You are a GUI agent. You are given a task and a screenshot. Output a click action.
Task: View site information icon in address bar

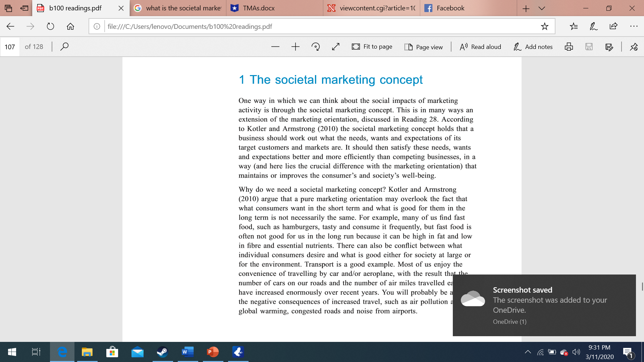coord(97,26)
